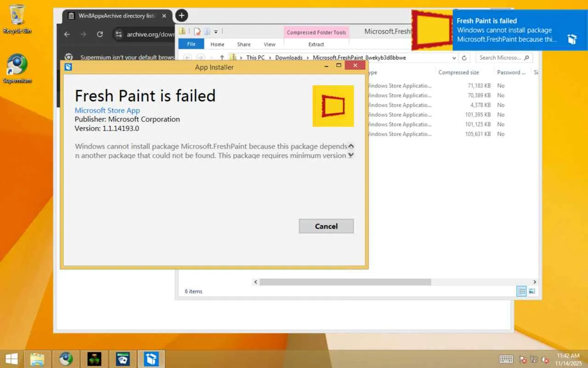Image resolution: width=588 pixels, height=368 pixels.
Task: Select the Extract tab in File Explorer
Action: [x=316, y=44]
